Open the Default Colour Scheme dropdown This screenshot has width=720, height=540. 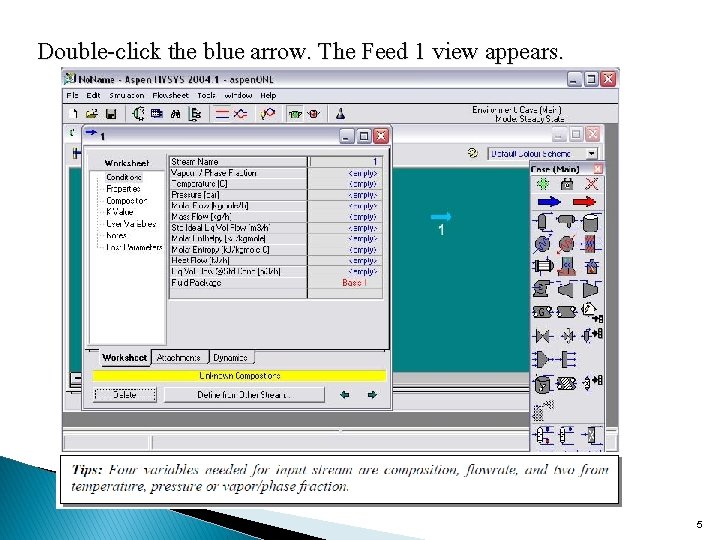(592, 153)
